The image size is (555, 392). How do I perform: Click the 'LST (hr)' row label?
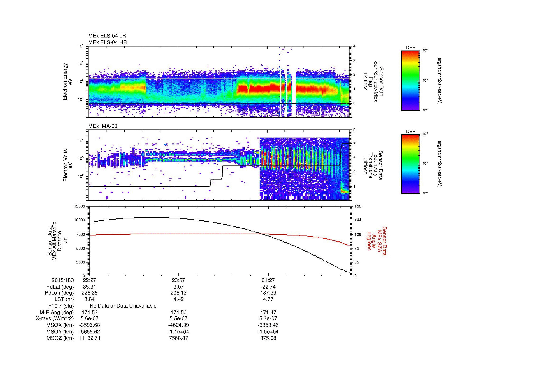(x=64, y=299)
